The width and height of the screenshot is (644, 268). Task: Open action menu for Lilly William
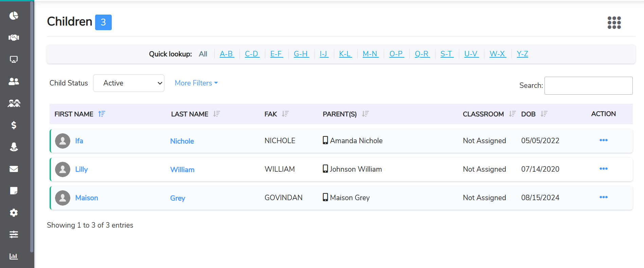[603, 169]
